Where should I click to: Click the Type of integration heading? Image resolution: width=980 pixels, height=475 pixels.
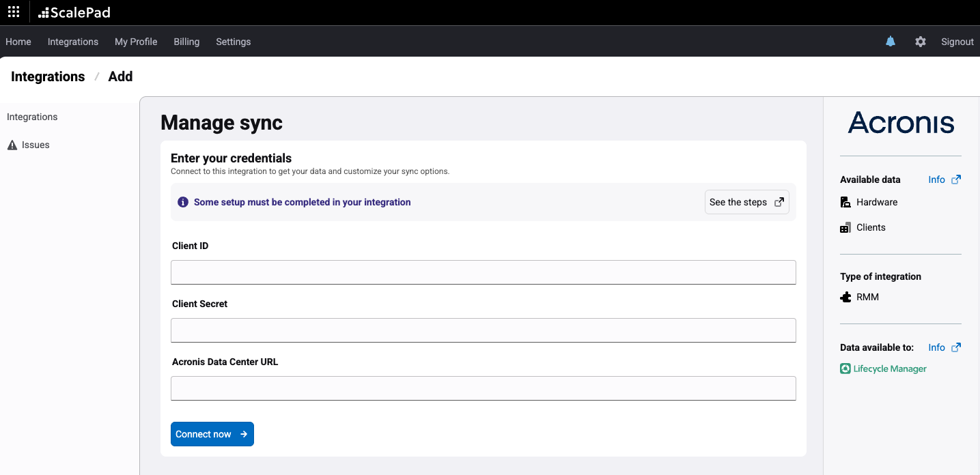(x=880, y=276)
